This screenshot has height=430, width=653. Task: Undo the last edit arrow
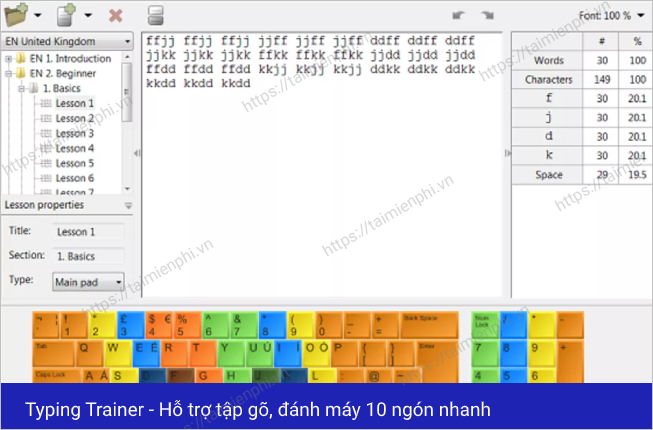coord(459,16)
